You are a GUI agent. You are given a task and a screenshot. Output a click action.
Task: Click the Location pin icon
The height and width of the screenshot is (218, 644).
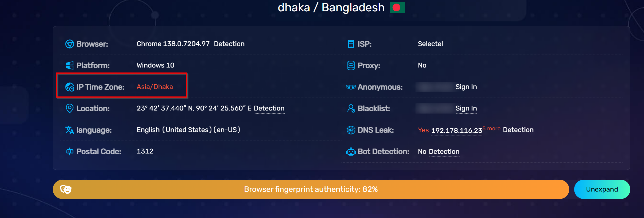tap(70, 109)
